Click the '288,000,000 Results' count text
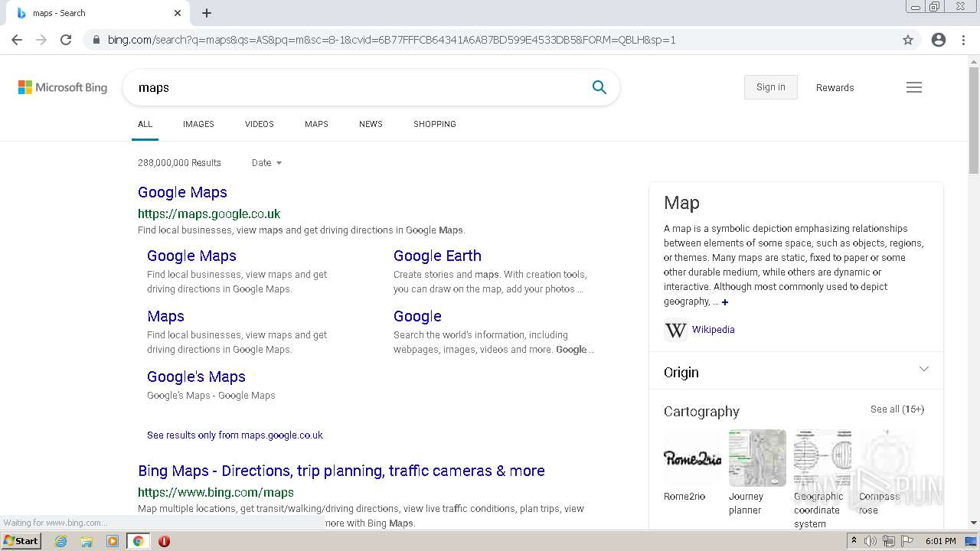The width and height of the screenshot is (980, 551). [x=179, y=163]
